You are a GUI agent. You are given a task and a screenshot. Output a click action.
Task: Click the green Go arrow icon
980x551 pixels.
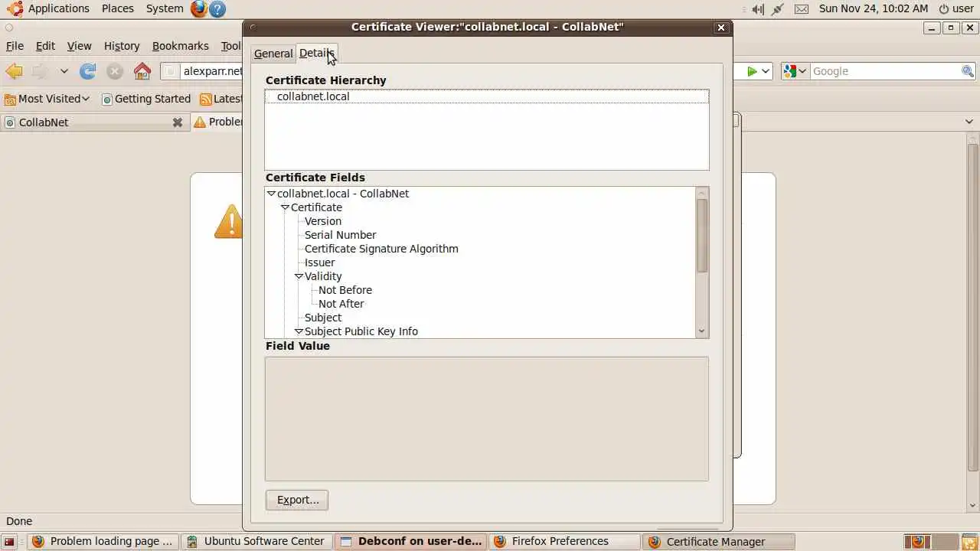752,71
